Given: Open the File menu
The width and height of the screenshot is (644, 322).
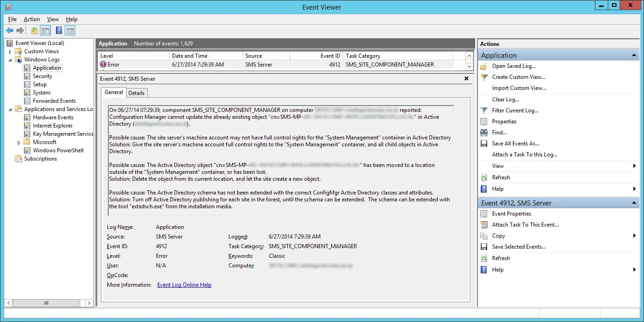Looking at the screenshot, I should tap(12, 19).
